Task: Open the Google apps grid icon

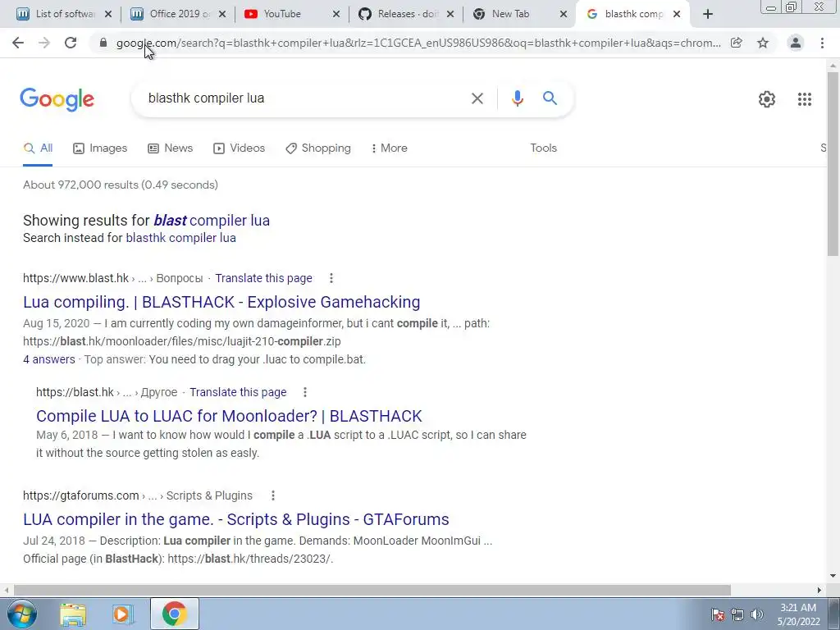Action: tap(804, 99)
